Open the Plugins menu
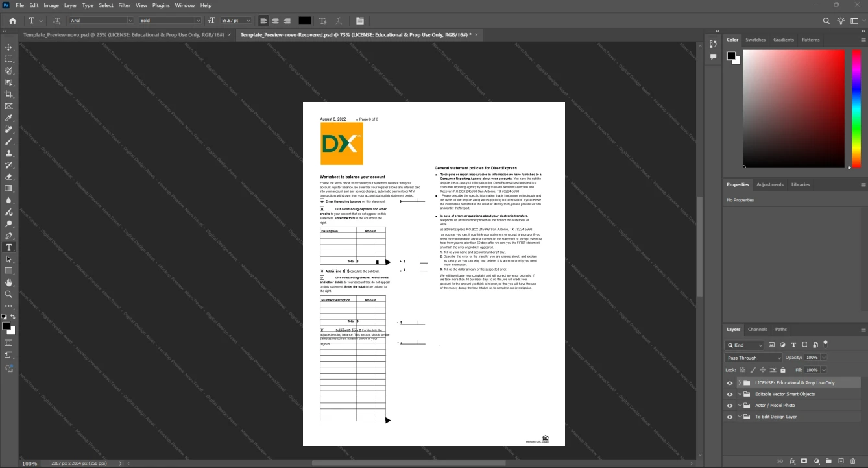This screenshot has height=468, width=868. [161, 5]
